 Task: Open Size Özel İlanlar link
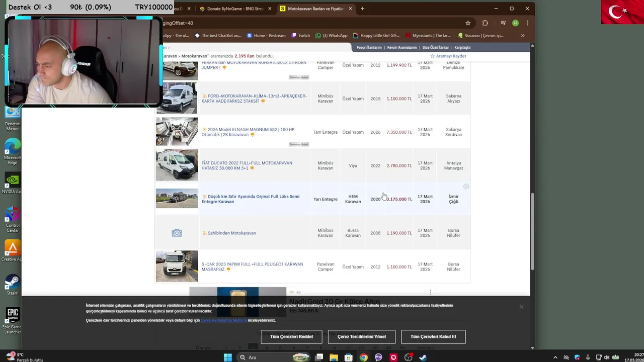436,47
